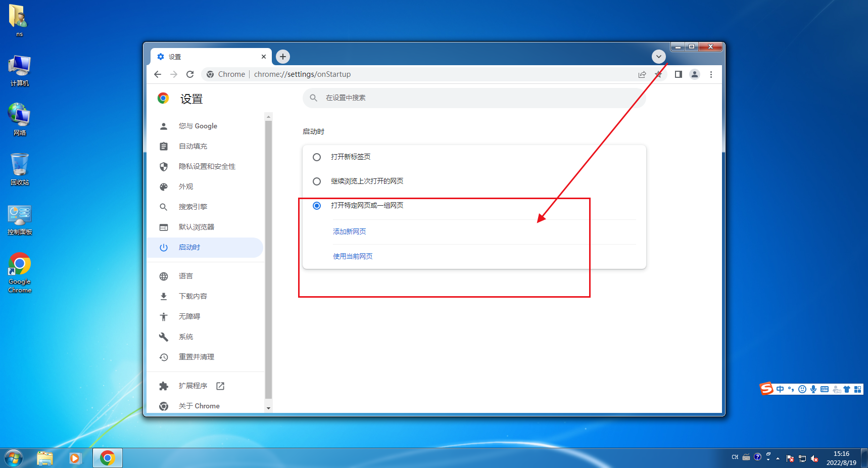868x468 pixels.
Task: Select the 打开新标签页 radio option
Action: (x=317, y=157)
